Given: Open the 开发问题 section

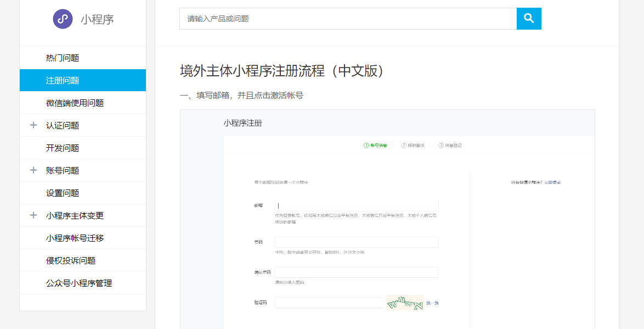Looking at the screenshot, I should (x=82, y=148).
